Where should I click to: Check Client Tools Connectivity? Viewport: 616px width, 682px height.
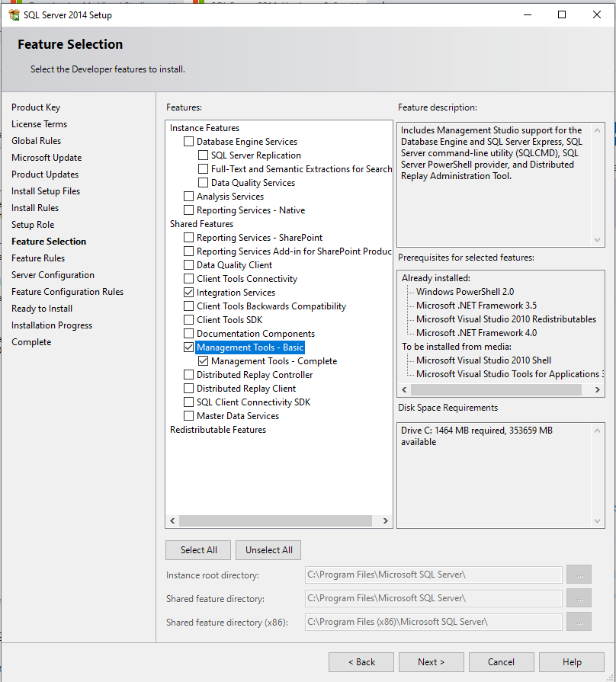tap(188, 278)
